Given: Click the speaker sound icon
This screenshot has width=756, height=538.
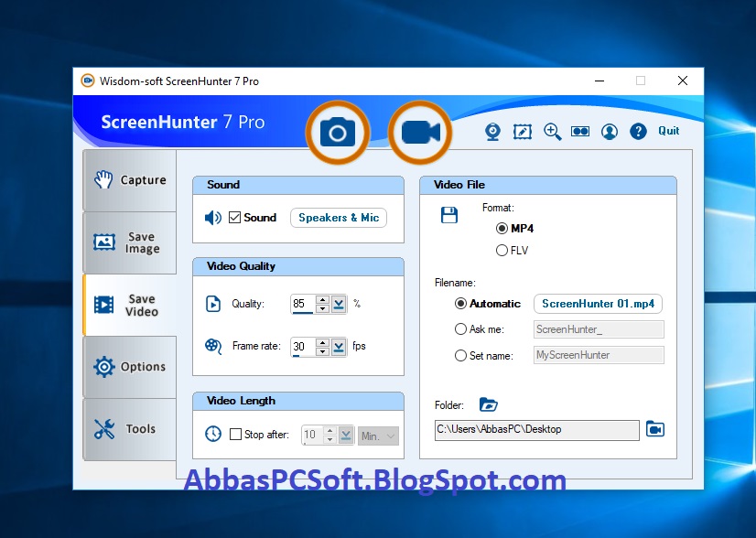Looking at the screenshot, I should pyautogui.click(x=212, y=218).
